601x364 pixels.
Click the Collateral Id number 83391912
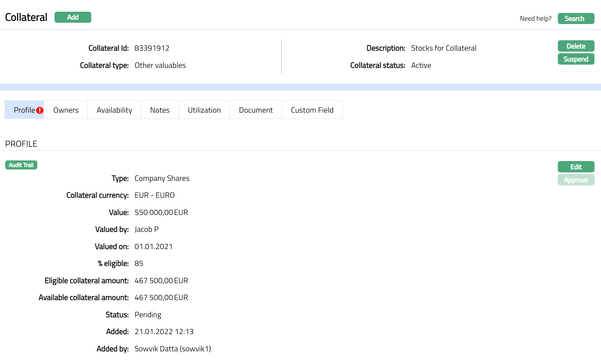pyautogui.click(x=152, y=48)
